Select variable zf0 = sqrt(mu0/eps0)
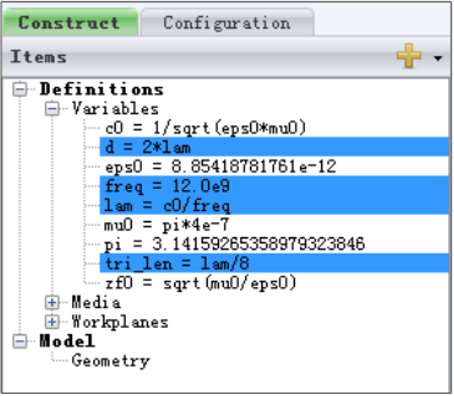 [201, 283]
